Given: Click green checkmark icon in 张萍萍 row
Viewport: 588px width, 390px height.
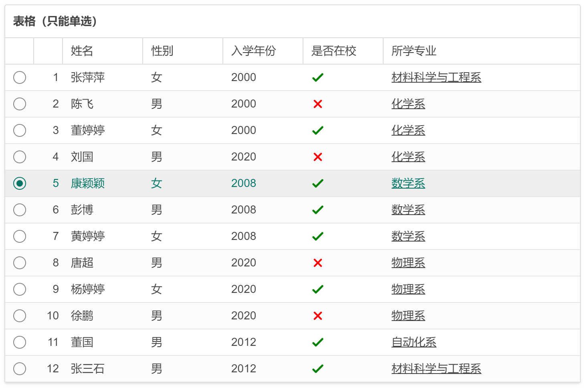Looking at the screenshot, I should 317,77.
